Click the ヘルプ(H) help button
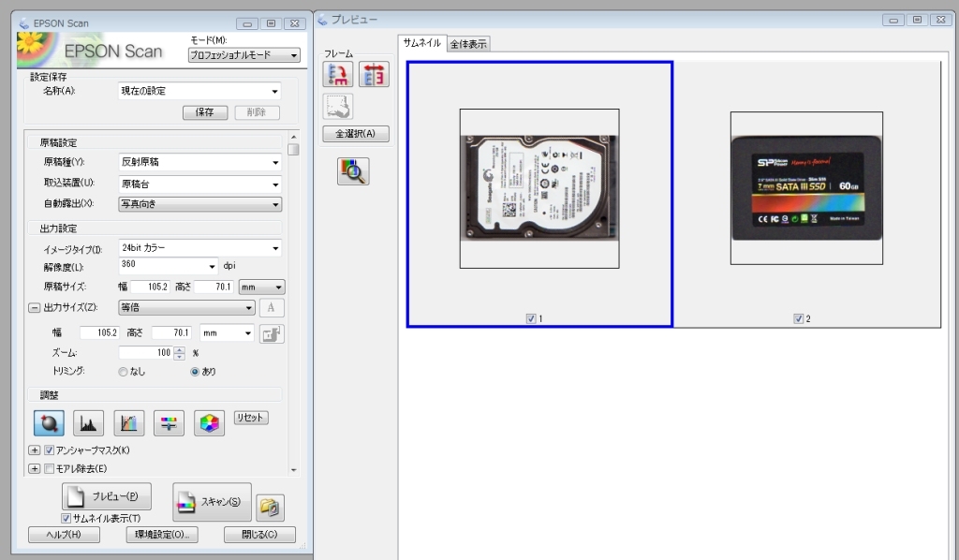The height and width of the screenshot is (560, 959). (x=64, y=535)
